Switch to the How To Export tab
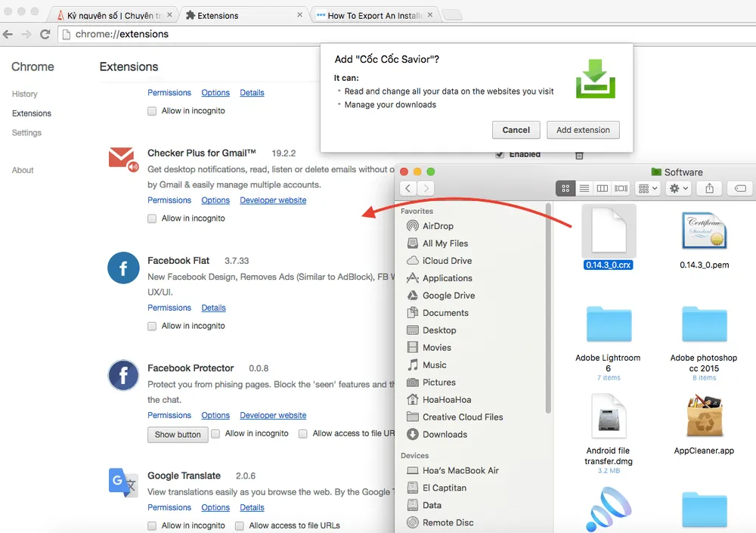This screenshot has width=756, height=533. pyautogui.click(x=370, y=15)
